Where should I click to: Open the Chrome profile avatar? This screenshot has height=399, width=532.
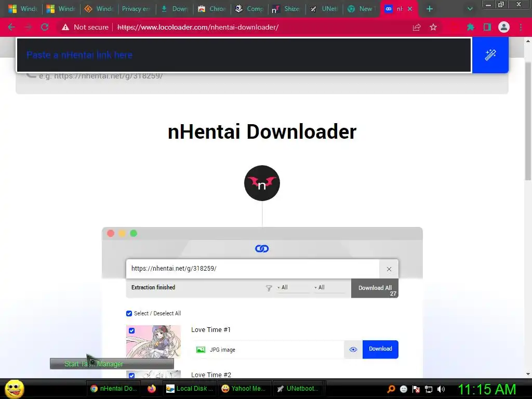(504, 27)
